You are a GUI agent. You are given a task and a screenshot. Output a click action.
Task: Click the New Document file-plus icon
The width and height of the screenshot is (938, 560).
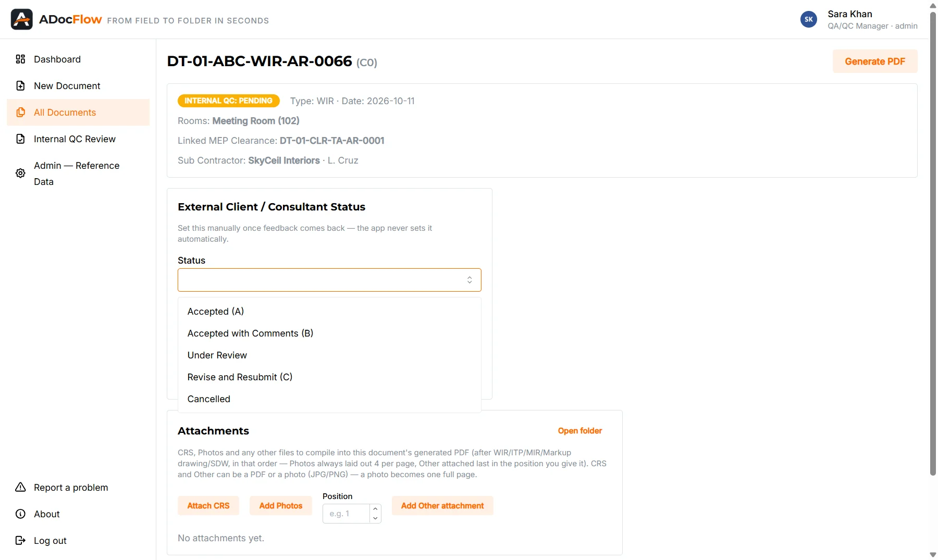tap(20, 85)
